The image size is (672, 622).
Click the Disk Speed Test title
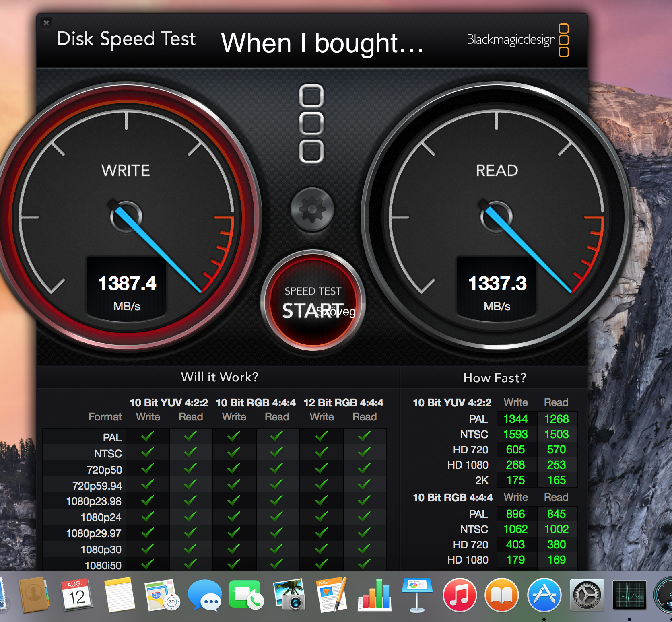pyautogui.click(x=126, y=39)
